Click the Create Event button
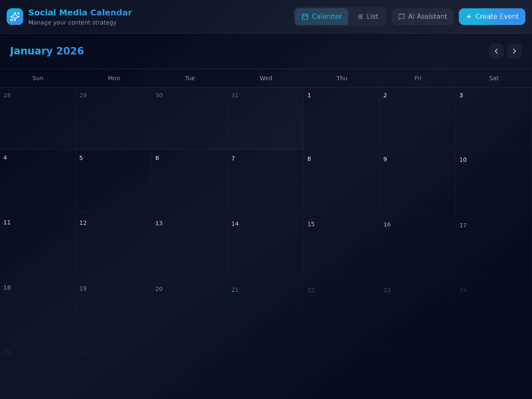The image size is (532, 399). (x=492, y=17)
